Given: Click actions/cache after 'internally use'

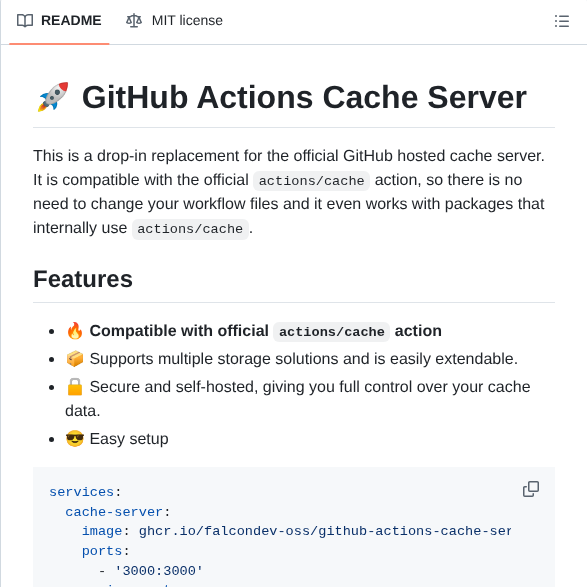Looking at the screenshot, I should click(x=190, y=229).
